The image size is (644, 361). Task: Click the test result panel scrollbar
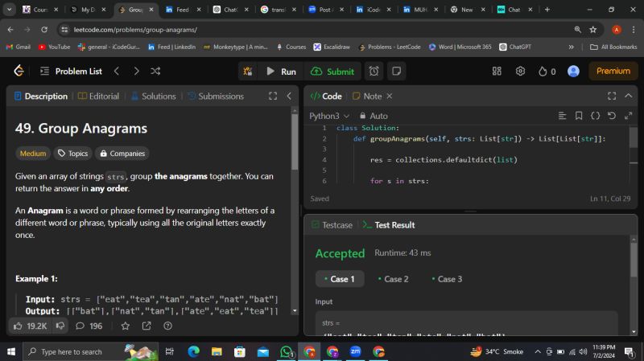[x=634, y=260]
